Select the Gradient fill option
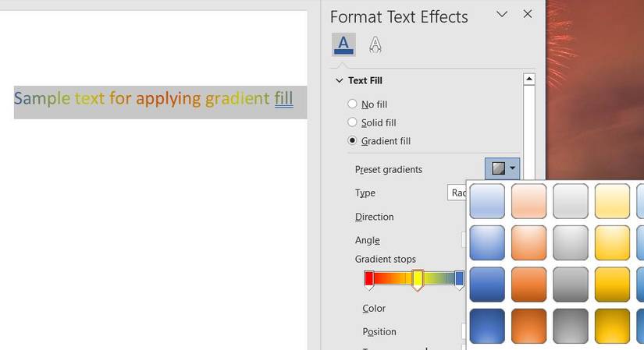The width and height of the screenshot is (644, 350). (353, 141)
